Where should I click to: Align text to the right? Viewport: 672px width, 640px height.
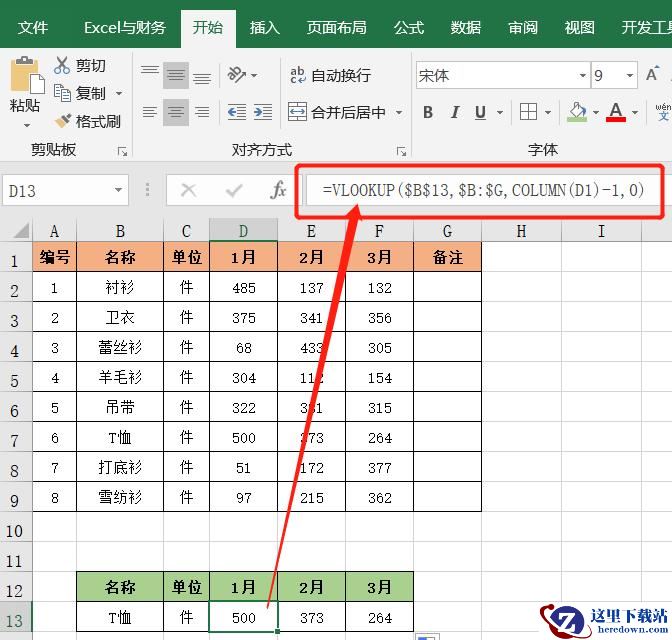point(202,112)
